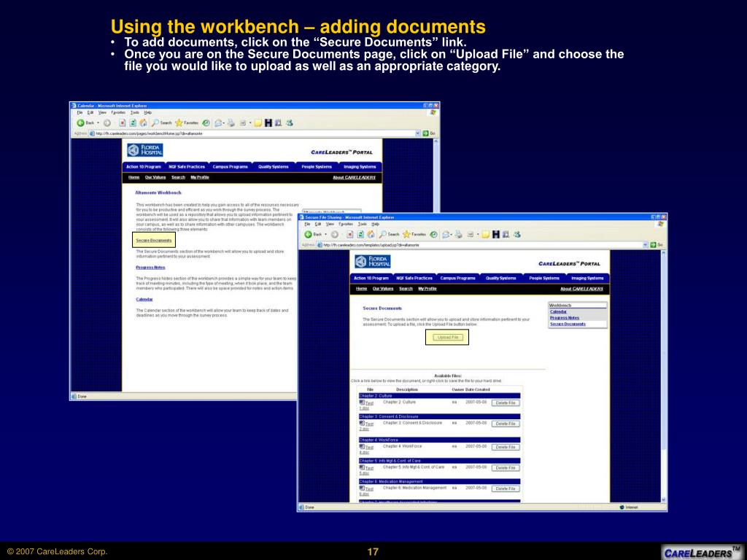Delete Chapter 5 Info Mgt file

[506, 467]
